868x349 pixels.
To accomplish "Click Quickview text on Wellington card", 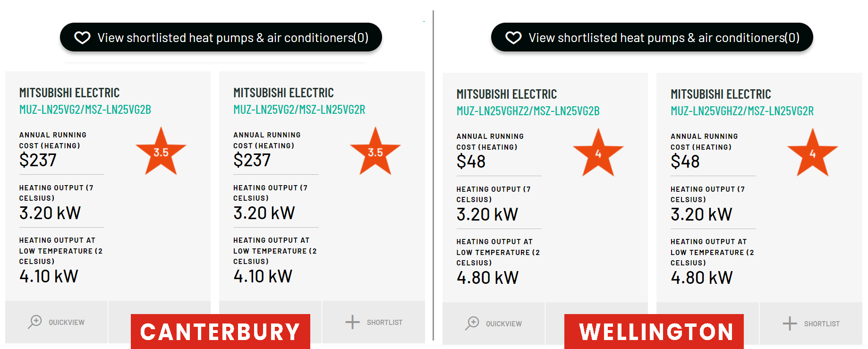I will coord(504,324).
